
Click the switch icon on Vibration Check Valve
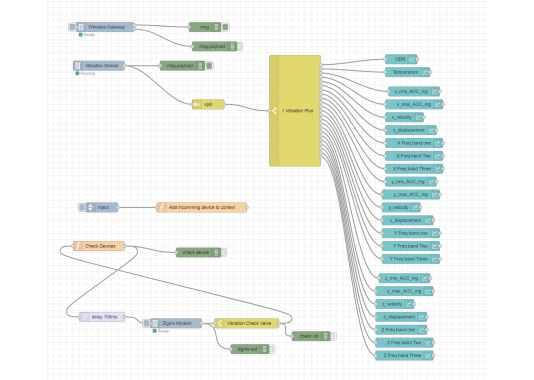point(219,323)
